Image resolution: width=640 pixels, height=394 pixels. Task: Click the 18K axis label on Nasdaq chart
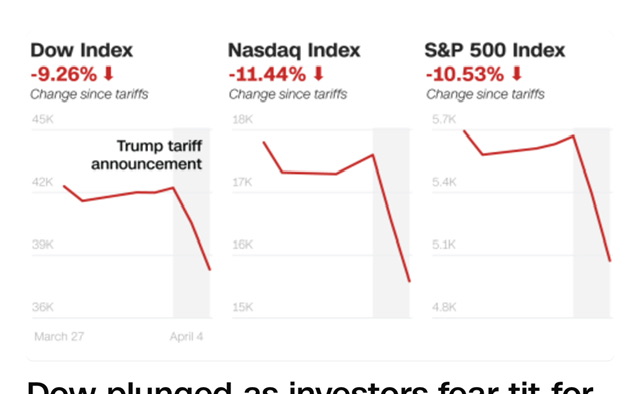[x=243, y=119]
